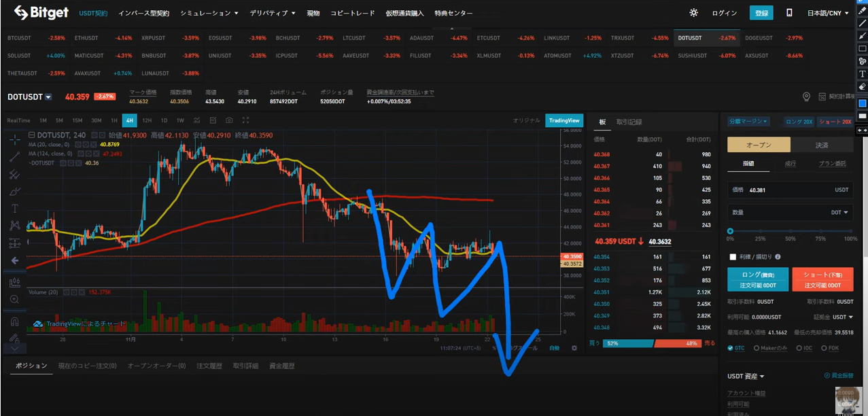This screenshot has width=868, height=416.
Task: Open the DOTUSDT pair selector dropdown
Action: click(x=48, y=97)
